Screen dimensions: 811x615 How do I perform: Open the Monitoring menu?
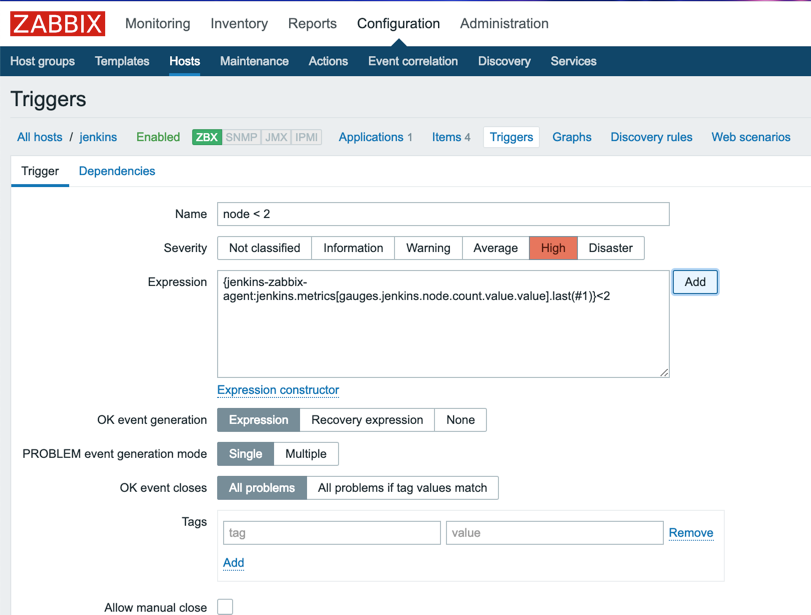coord(157,23)
